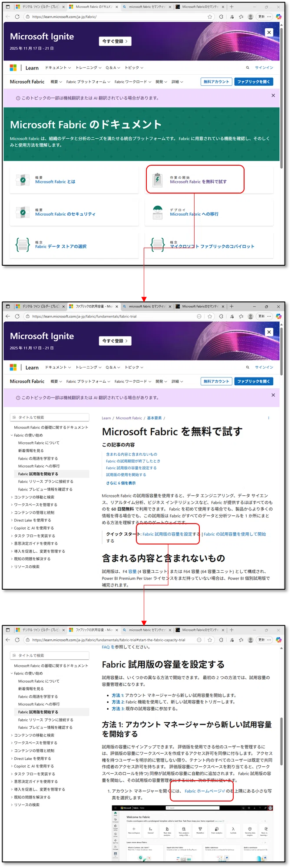The image size is (291, 868).
Task: Collapse 'Fabric の使い始め' tree node on fabric-trial article page
Action: click(x=12, y=435)
